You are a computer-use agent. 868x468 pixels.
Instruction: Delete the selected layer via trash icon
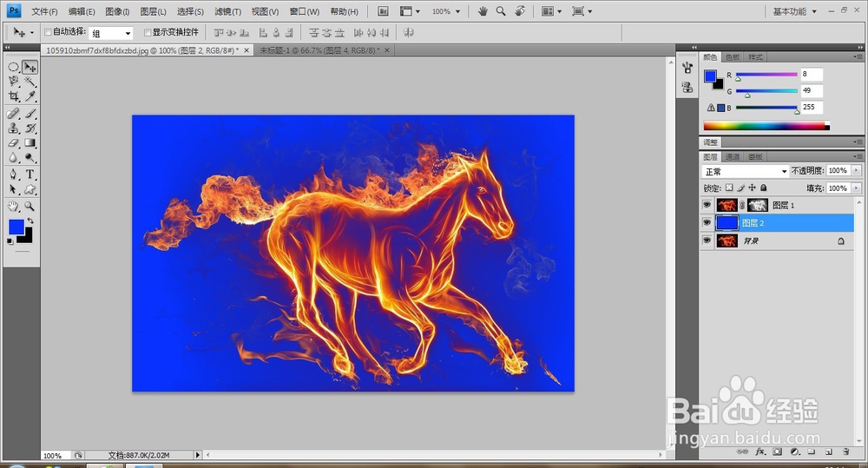tap(845, 452)
